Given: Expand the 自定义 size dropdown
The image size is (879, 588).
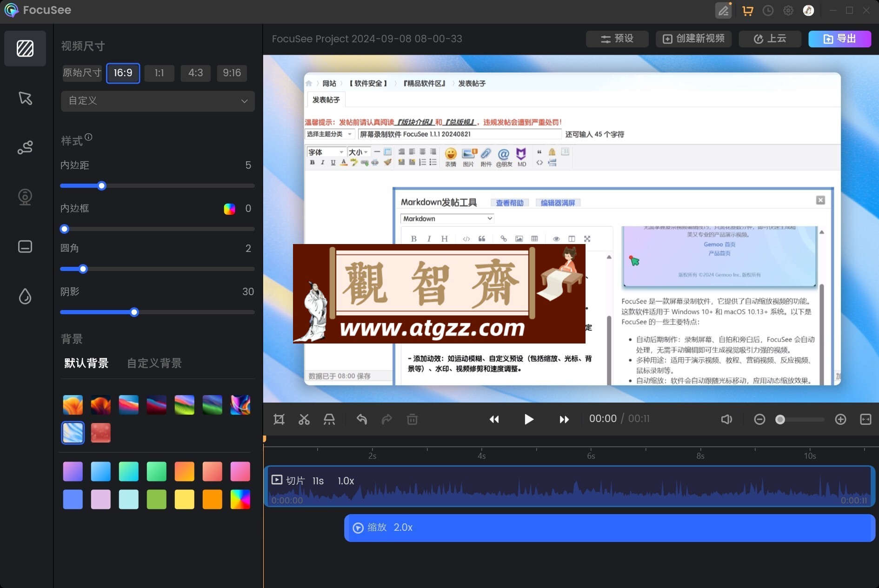Looking at the screenshot, I should click(x=158, y=101).
